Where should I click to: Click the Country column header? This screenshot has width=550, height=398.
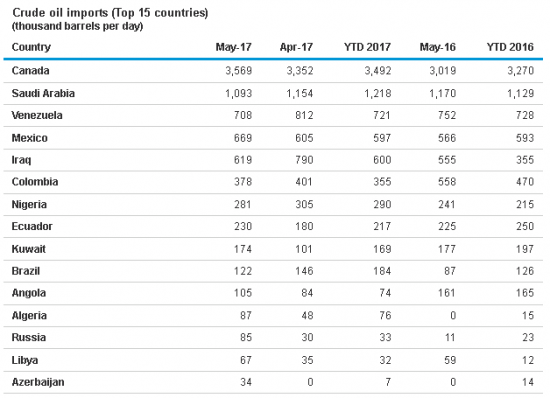(31, 47)
